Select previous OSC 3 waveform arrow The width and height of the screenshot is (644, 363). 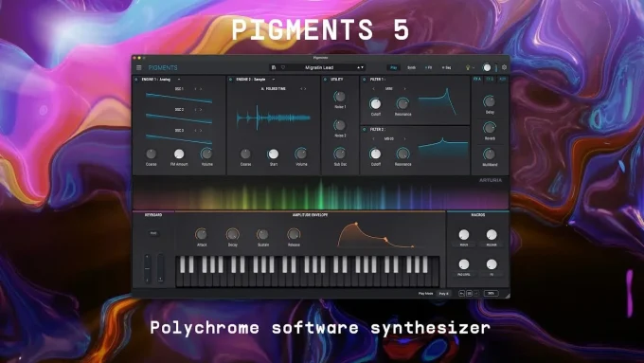195,130
